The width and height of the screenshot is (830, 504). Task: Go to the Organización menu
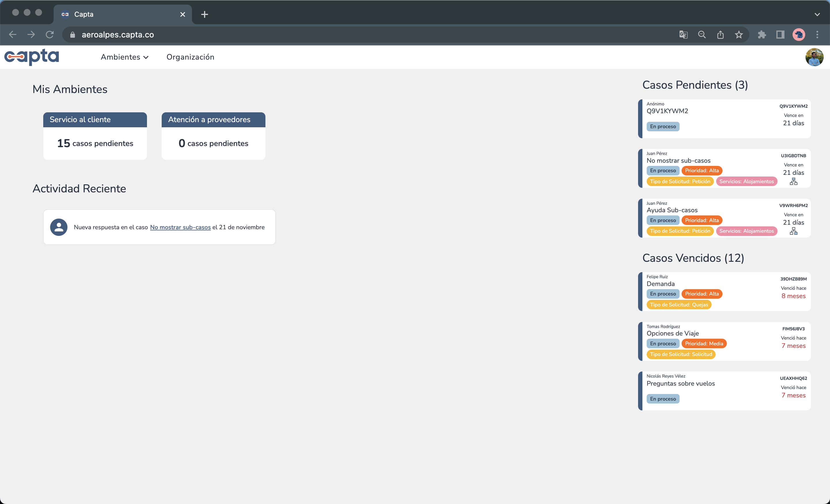[x=190, y=57]
